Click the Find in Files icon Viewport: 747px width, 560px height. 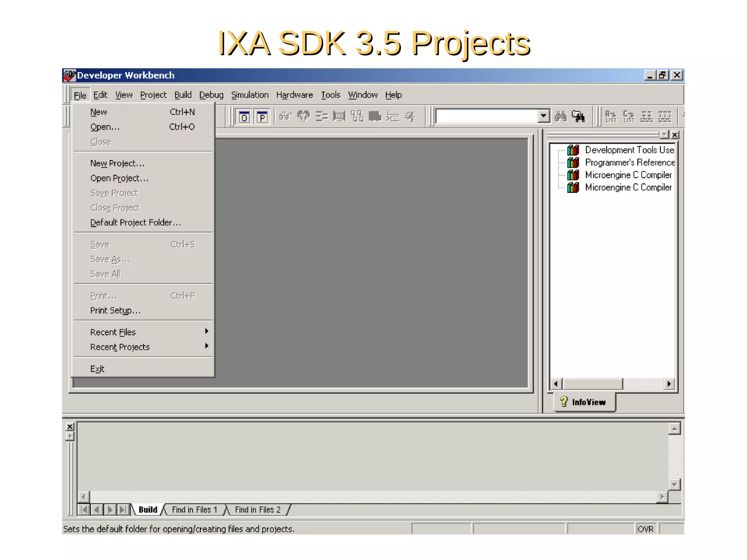(578, 117)
